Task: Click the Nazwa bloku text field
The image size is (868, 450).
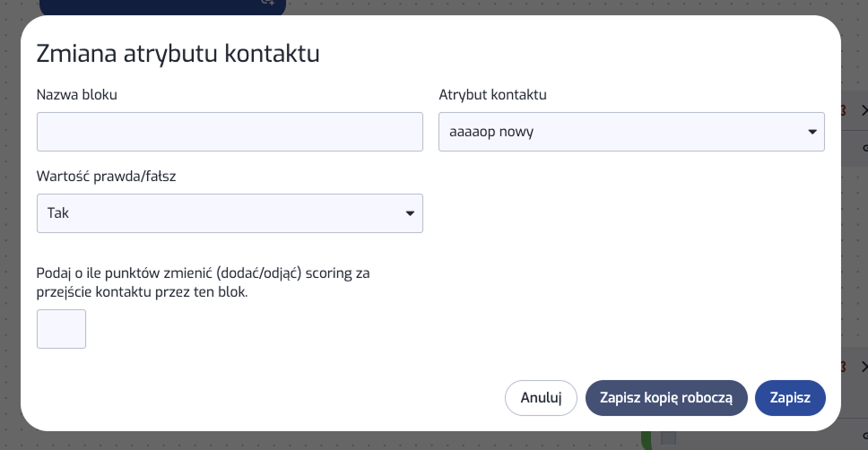Action: tap(230, 132)
